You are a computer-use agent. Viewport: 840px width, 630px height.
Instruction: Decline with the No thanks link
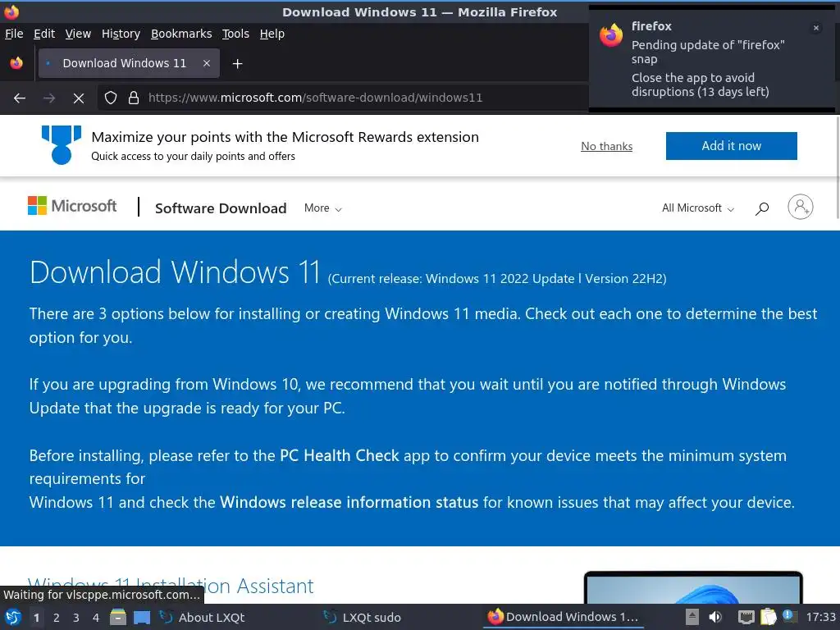point(606,146)
